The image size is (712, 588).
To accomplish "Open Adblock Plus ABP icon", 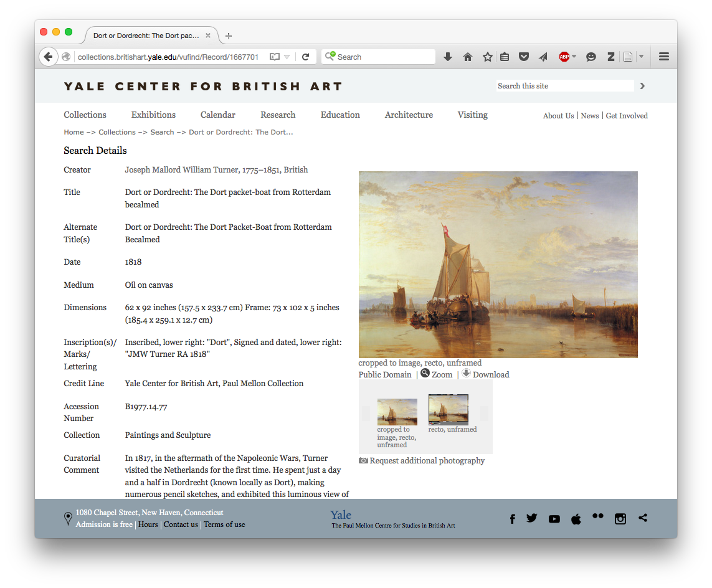I will pyautogui.click(x=564, y=57).
